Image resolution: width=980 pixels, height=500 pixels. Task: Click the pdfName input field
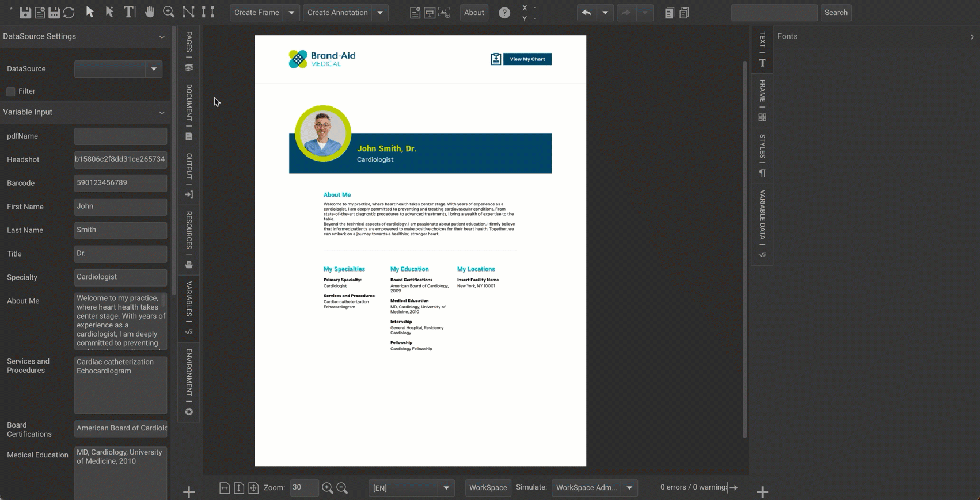[x=120, y=136]
